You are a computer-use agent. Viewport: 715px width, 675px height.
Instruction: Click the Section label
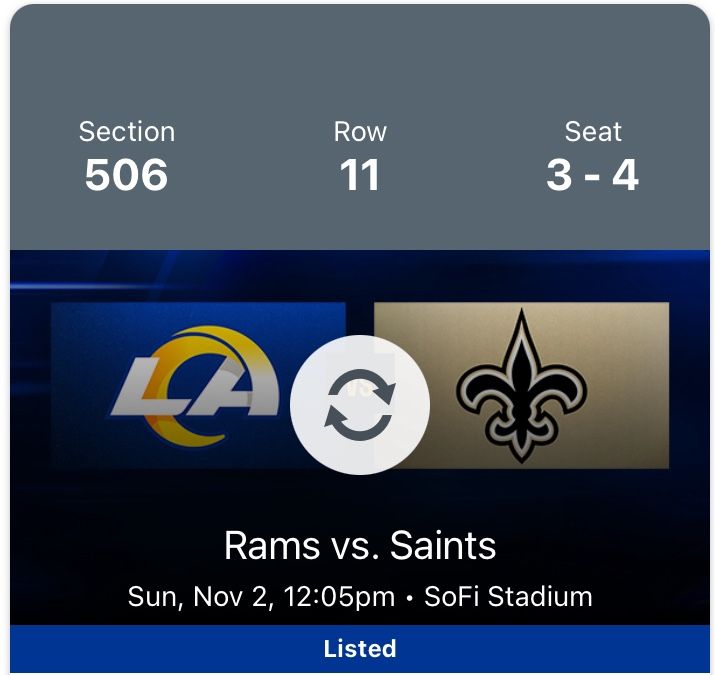click(127, 132)
